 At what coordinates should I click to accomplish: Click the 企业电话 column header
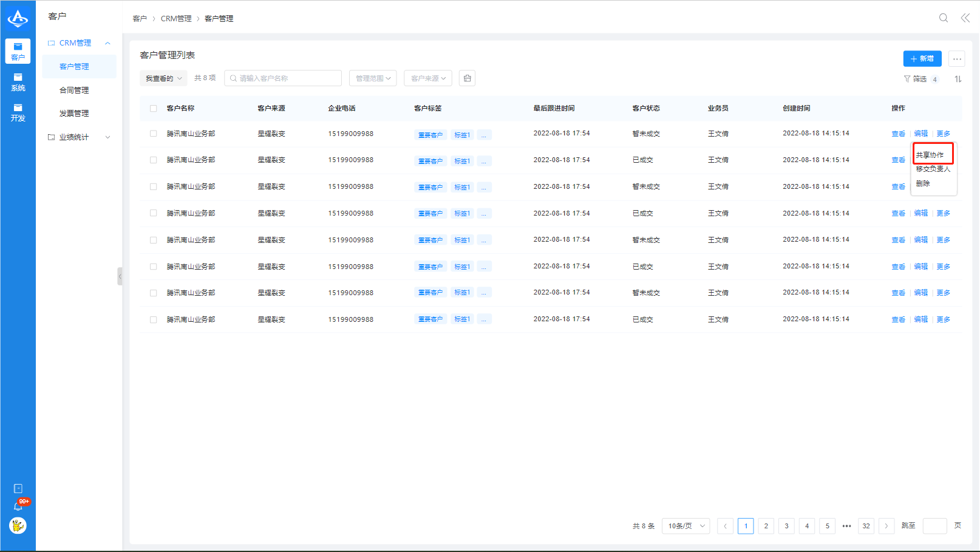(342, 108)
